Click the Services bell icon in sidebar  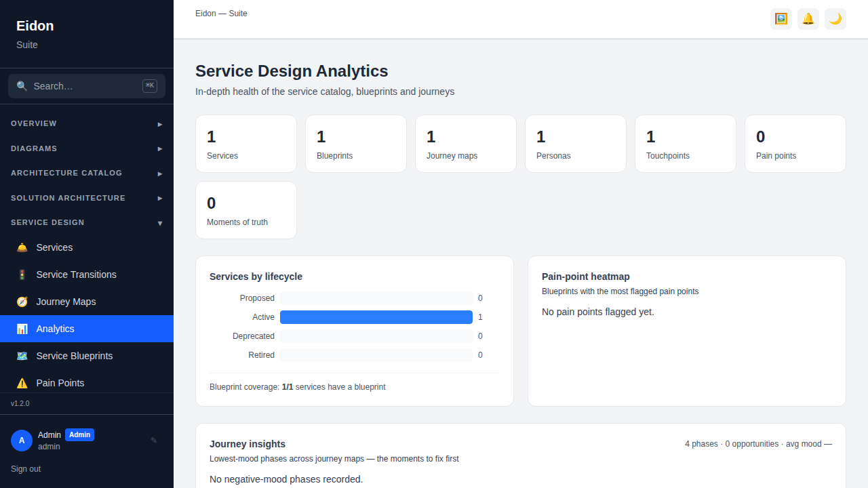22,247
